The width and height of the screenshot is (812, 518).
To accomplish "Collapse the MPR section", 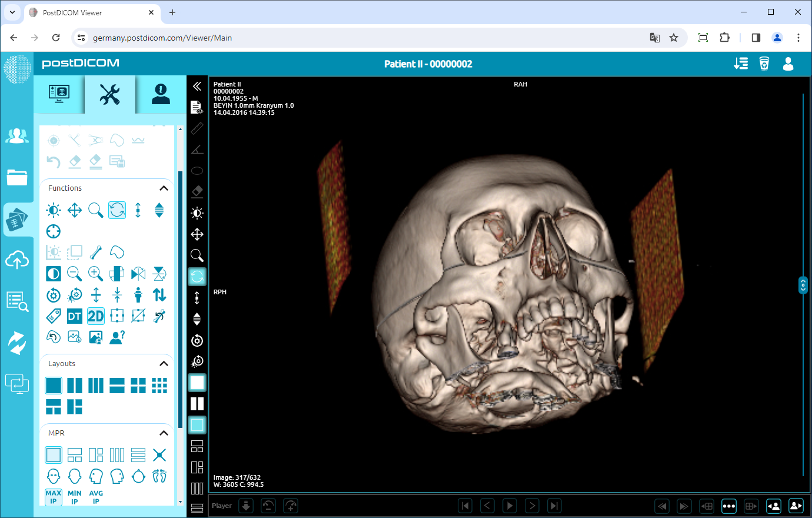I will click(164, 433).
